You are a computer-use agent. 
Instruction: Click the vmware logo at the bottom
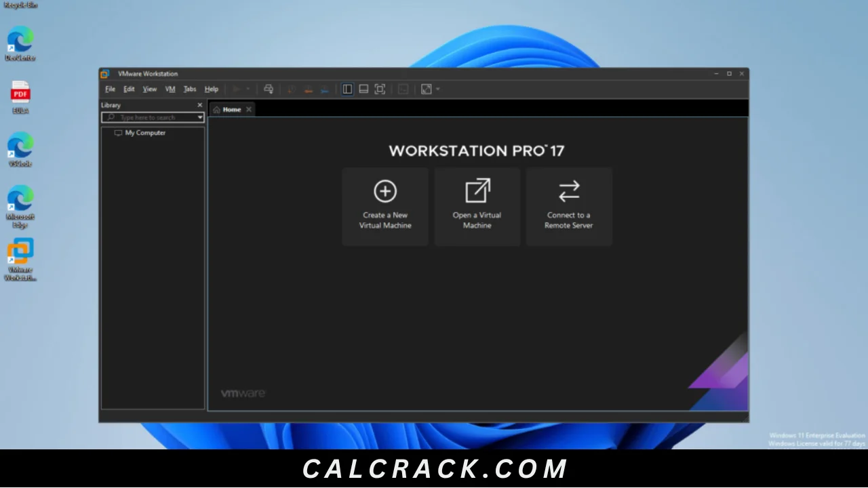243,394
